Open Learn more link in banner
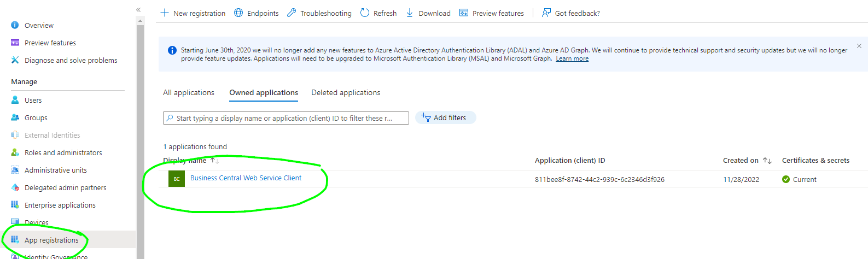This screenshot has height=259, width=868. [x=572, y=58]
